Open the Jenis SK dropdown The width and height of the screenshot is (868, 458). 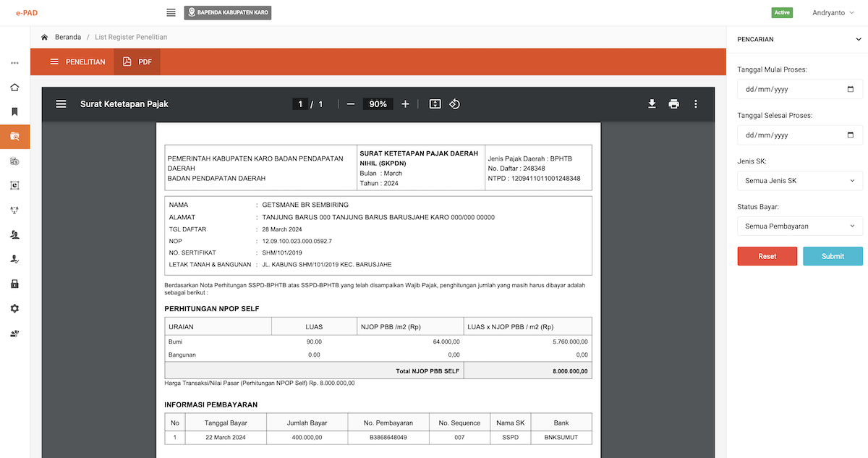coord(799,181)
